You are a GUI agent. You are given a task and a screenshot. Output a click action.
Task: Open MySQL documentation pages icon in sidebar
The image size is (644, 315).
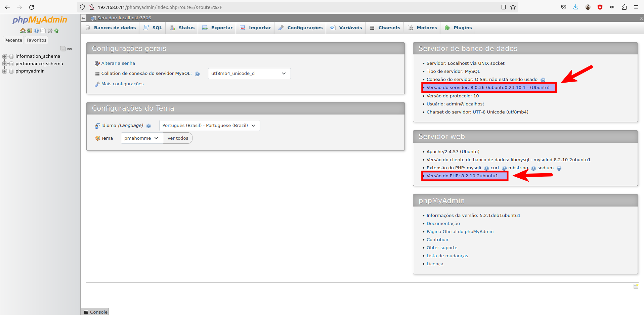click(x=43, y=31)
